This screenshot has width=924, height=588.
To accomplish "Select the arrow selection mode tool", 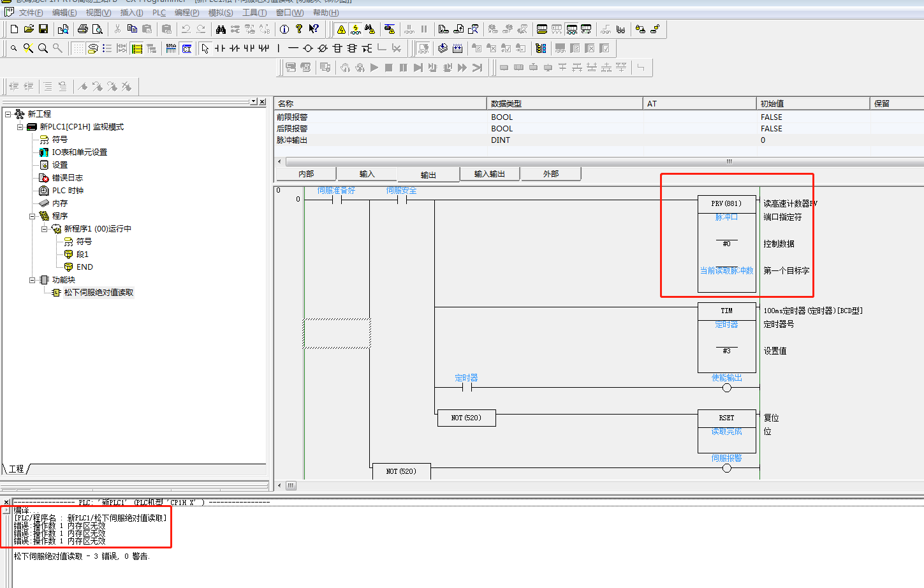I will (x=205, y=48).
